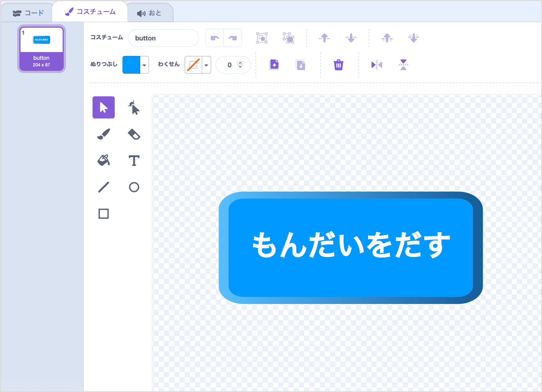Open the ぬりつぶし fill color dropdown
The image size is (542, 392).
coord(144,65)
